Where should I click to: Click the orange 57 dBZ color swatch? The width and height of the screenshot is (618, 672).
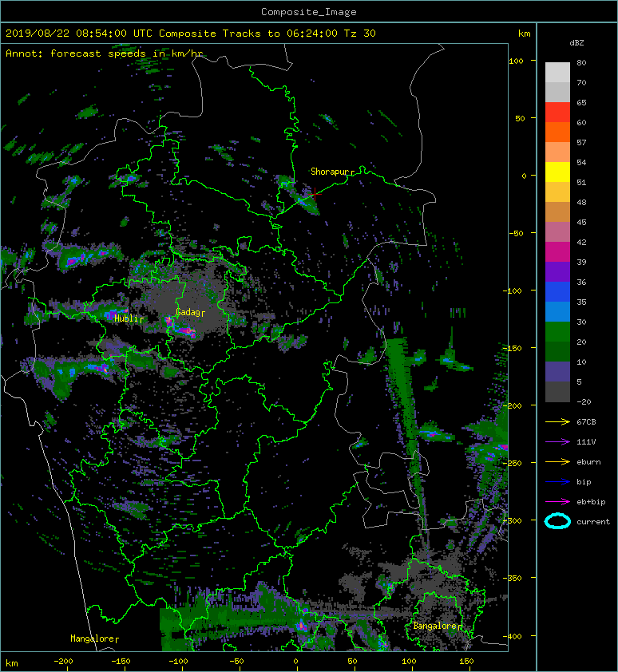(x=557, y=132)
